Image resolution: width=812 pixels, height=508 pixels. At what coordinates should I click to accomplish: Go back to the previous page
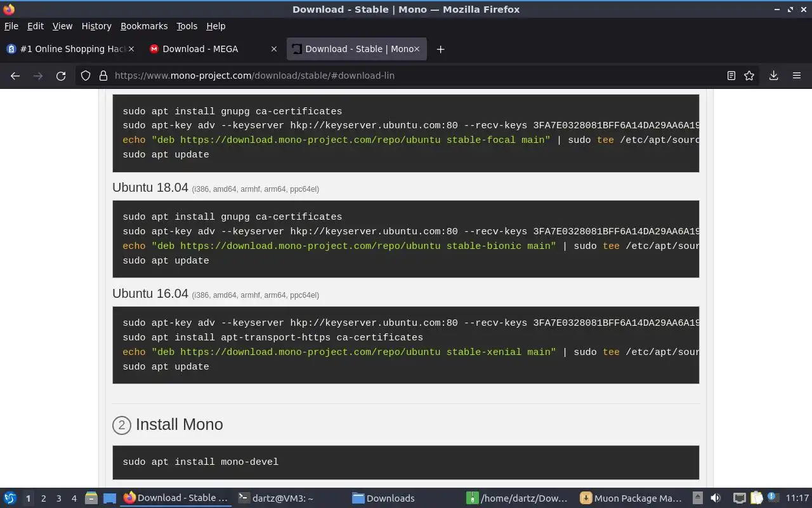pos(15,76)
